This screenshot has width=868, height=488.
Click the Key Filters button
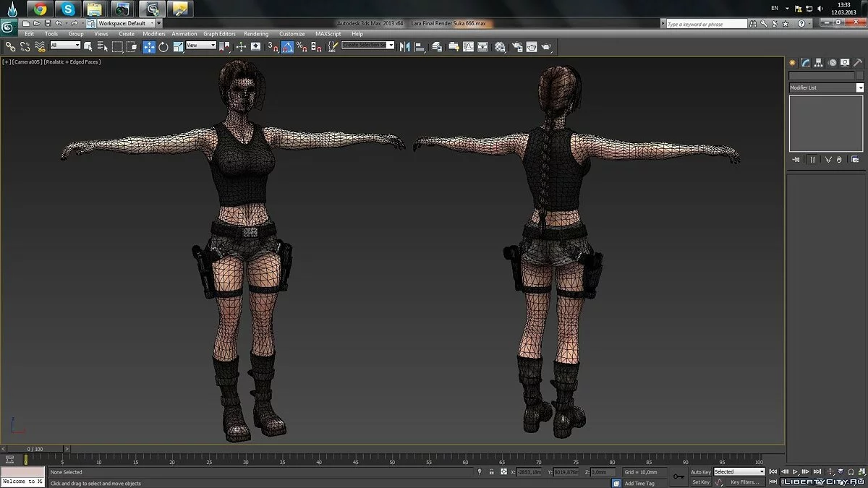click(744, 482)
